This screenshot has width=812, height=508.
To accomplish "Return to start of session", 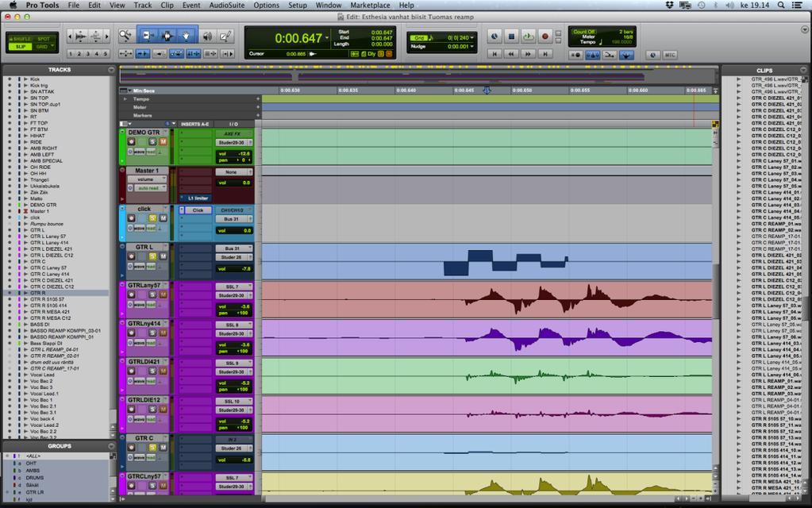I will 495,54.
